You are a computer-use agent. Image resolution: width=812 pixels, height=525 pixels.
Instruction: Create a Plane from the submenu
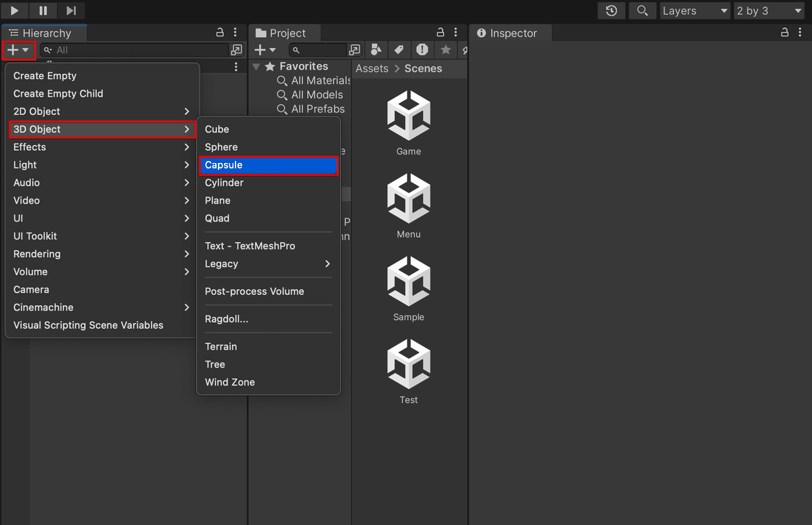coord(269,200)
